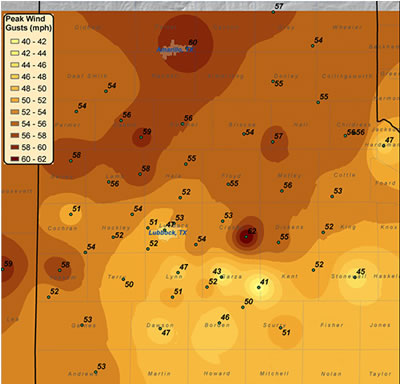
Task: Click the green station dot beside the 41 value
Action: [x=259, y=287]
